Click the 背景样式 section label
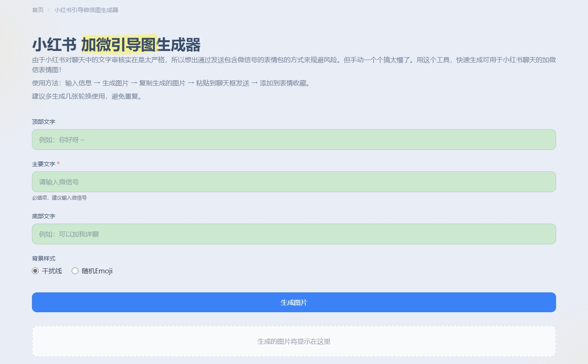 click(x=44, y=258)
